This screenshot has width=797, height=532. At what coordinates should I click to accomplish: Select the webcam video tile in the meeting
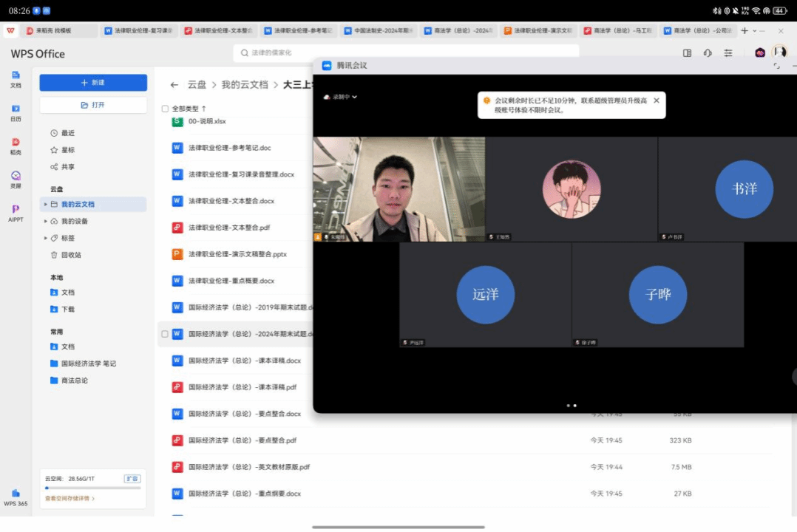click(x=399, y=189)
